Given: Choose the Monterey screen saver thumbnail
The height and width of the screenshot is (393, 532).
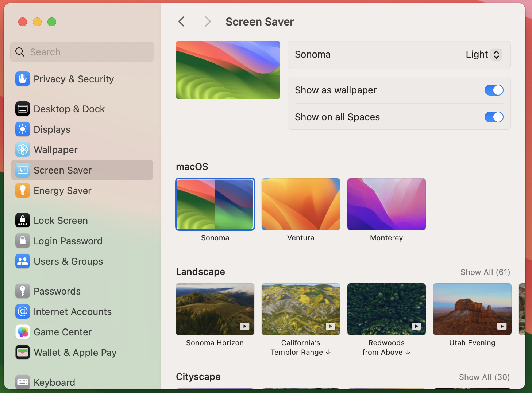Looking at the screenshot, I should tap(386, 204).
